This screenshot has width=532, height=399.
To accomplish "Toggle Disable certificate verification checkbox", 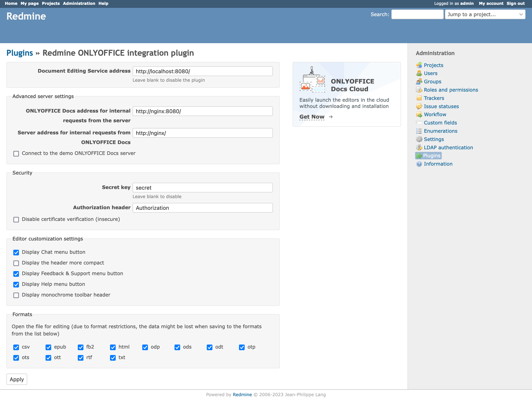I will [16, 219].
